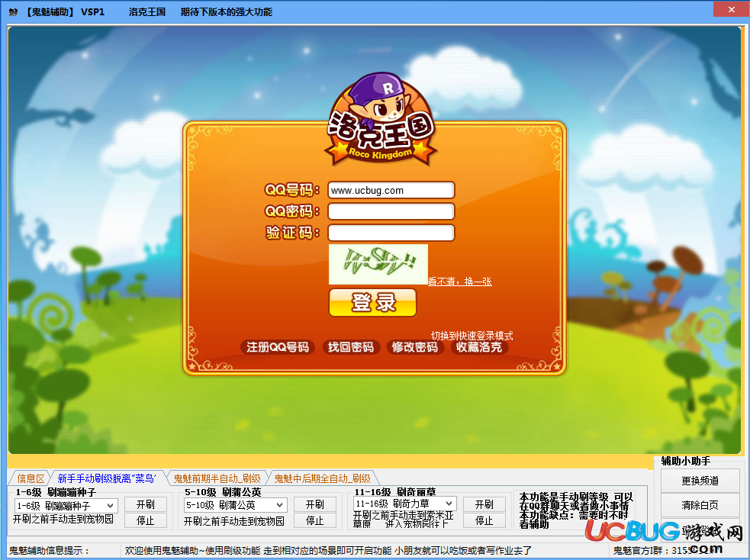This screenshot has height=560, width=750.
Task: Switch with 切换到快速登录模式 link
Action: pyautogui.click(x=472, y=336)
